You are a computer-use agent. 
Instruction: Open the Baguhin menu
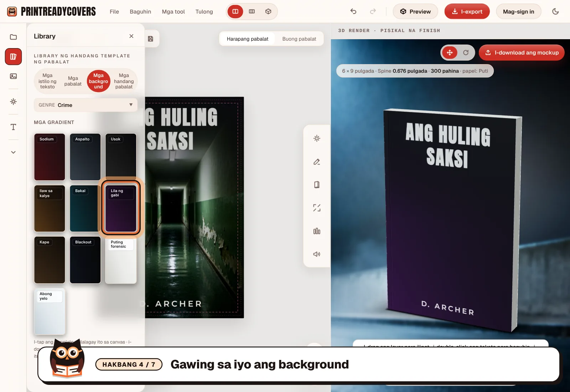[140, 11]
